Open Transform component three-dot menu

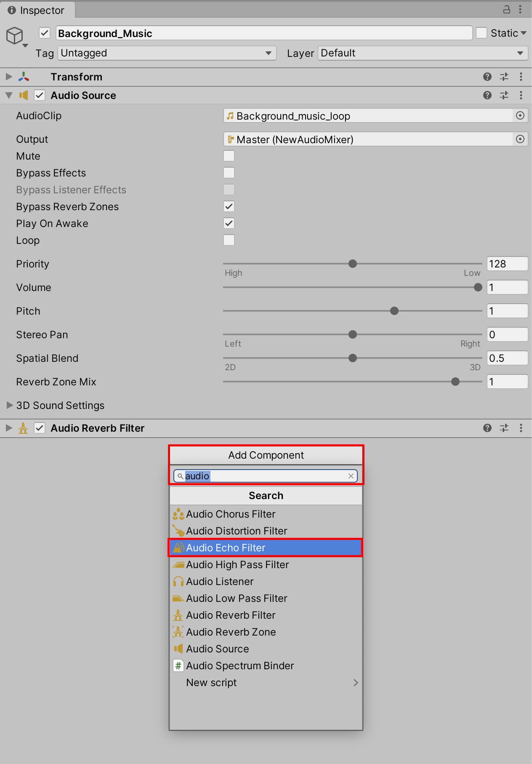[521, 77]
